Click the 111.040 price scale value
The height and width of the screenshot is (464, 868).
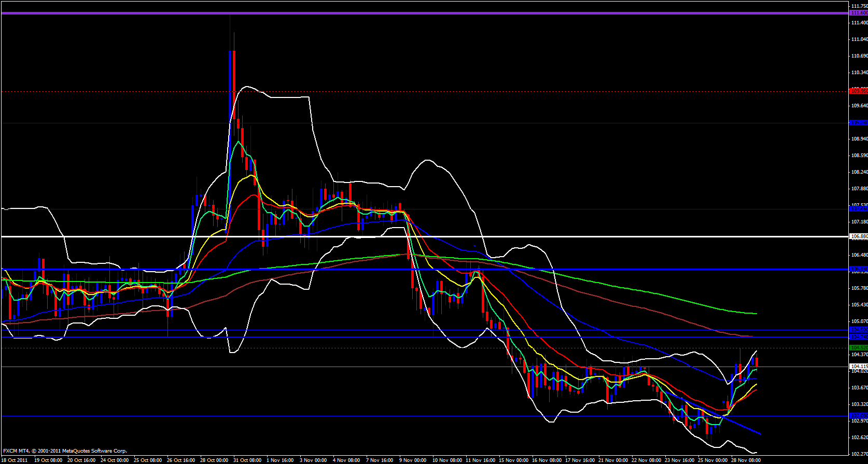coord(859,39)
